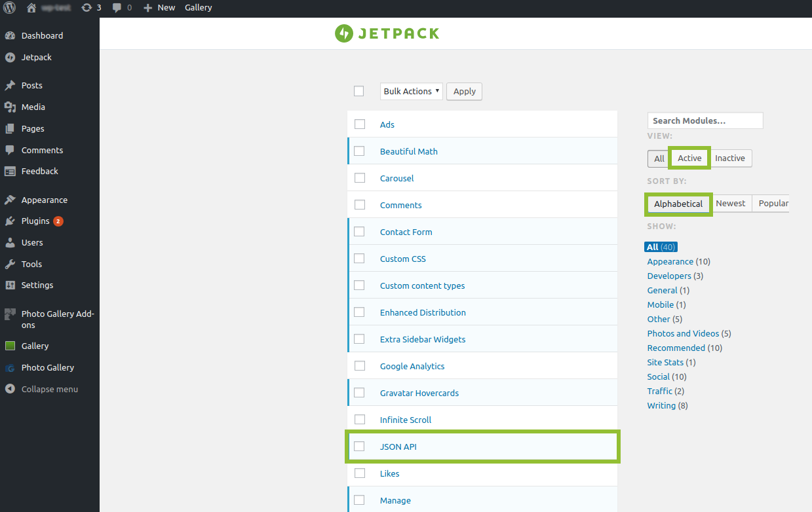
Task: Open the Custom content types link
Action: point(423,285)
